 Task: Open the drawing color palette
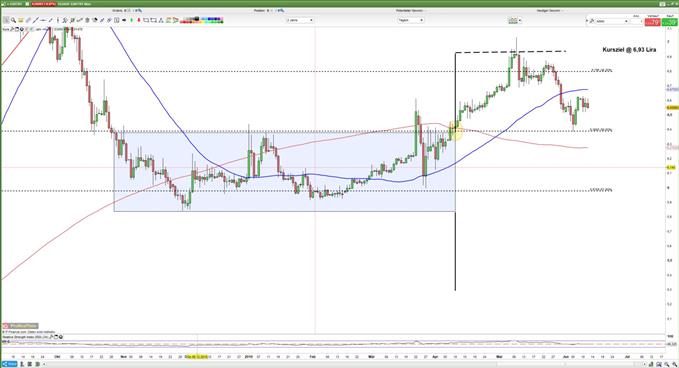[202, 20]
